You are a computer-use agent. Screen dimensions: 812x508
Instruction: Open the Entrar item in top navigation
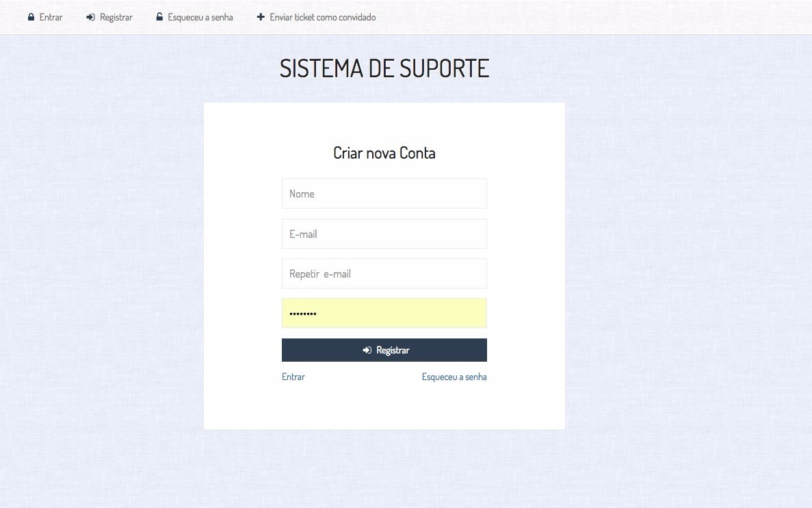coord(51,17)
